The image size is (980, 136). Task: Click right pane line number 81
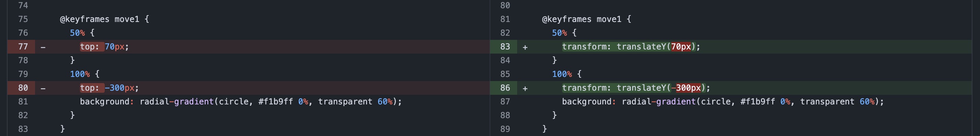click(x=505, y=19)
